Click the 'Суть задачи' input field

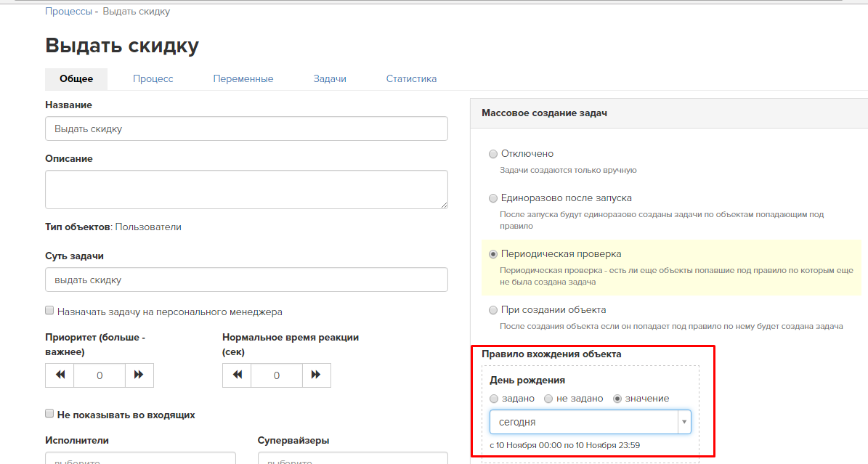(x=246, y=280)
